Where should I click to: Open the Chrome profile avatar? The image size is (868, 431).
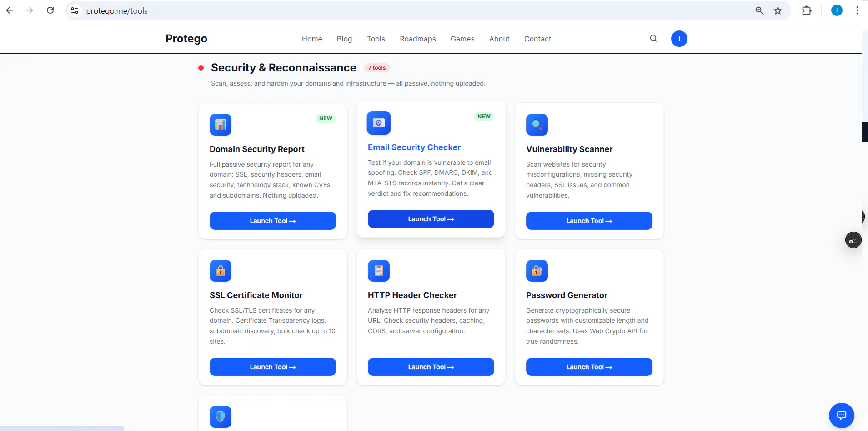[837, 10]
